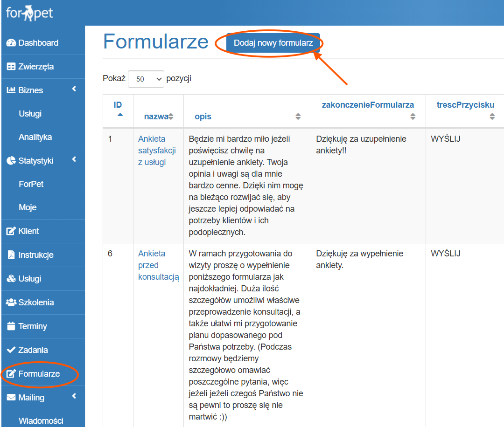Collapse the Mailing submenu chevron
504x427 pixels.
[x=74, y=396]
